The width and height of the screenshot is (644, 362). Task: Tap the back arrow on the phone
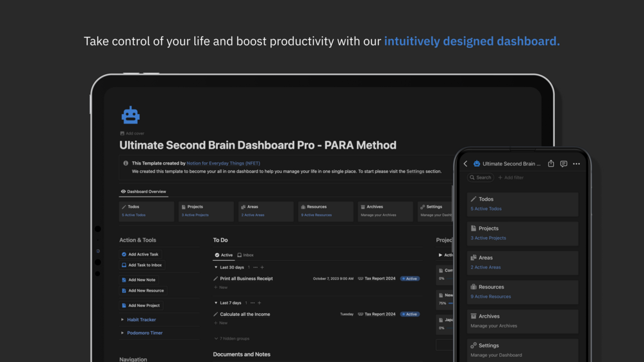(x=465, y=164)
